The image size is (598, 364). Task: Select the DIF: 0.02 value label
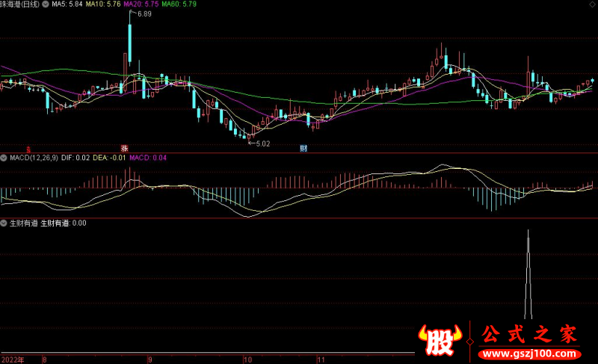point(75,158)
